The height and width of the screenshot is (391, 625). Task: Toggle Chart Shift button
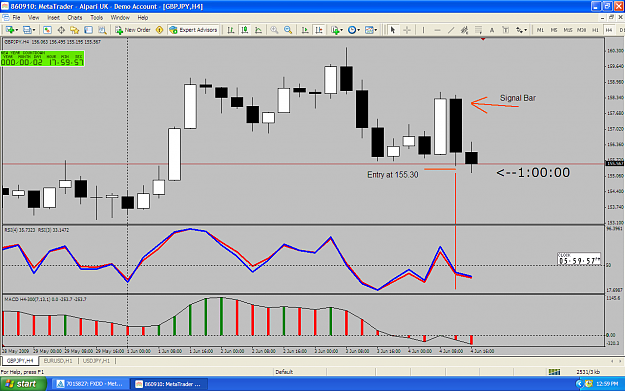319,30
